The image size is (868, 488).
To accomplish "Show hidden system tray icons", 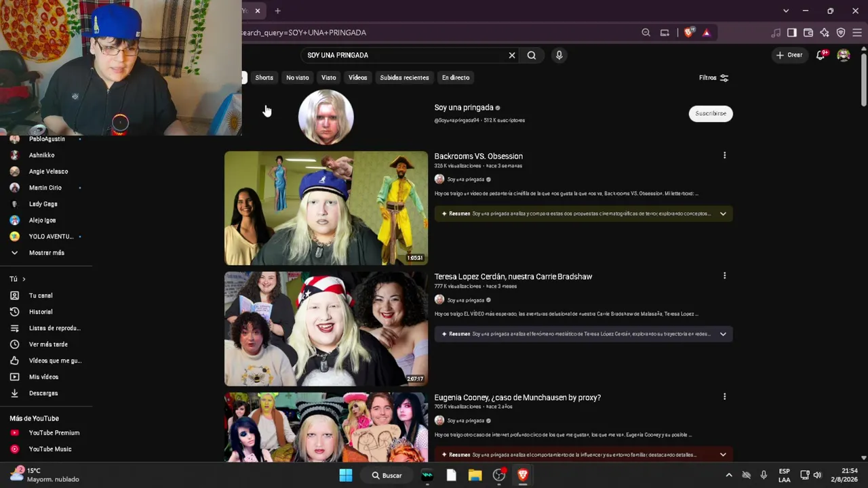I will [x=729, y=475].
